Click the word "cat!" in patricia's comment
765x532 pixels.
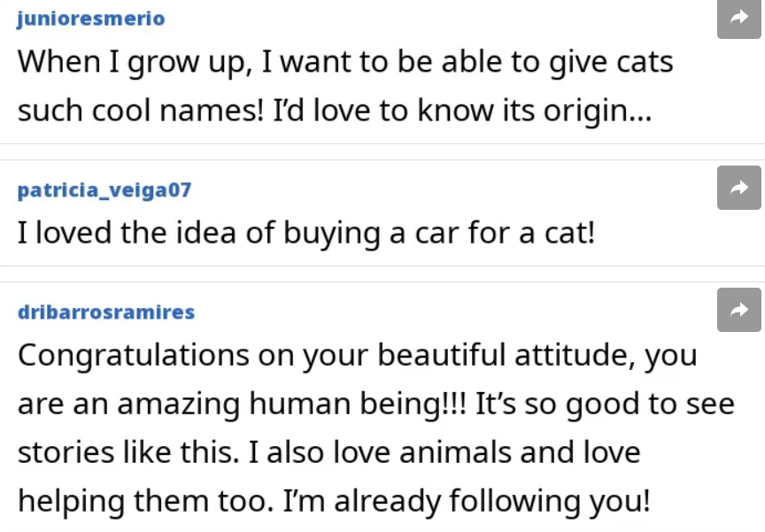click(568, 233)
